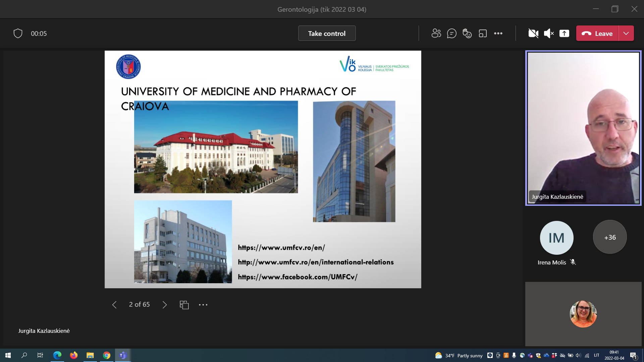Click the raise hand reactions icon
Screen dimensions: 644x362
[x=467, y=34]
